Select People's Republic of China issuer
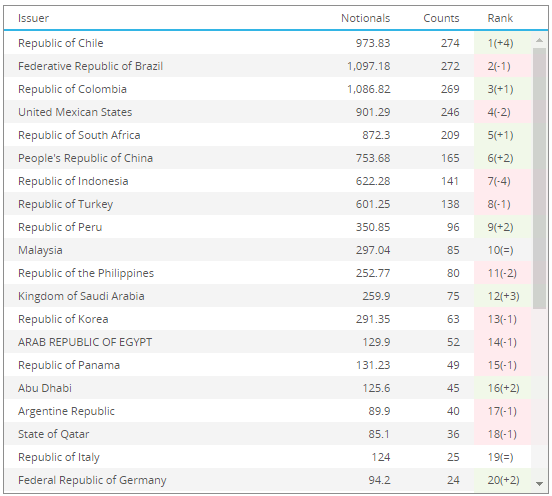The width and height of the screenshot is (552, 496). [86, 158]
